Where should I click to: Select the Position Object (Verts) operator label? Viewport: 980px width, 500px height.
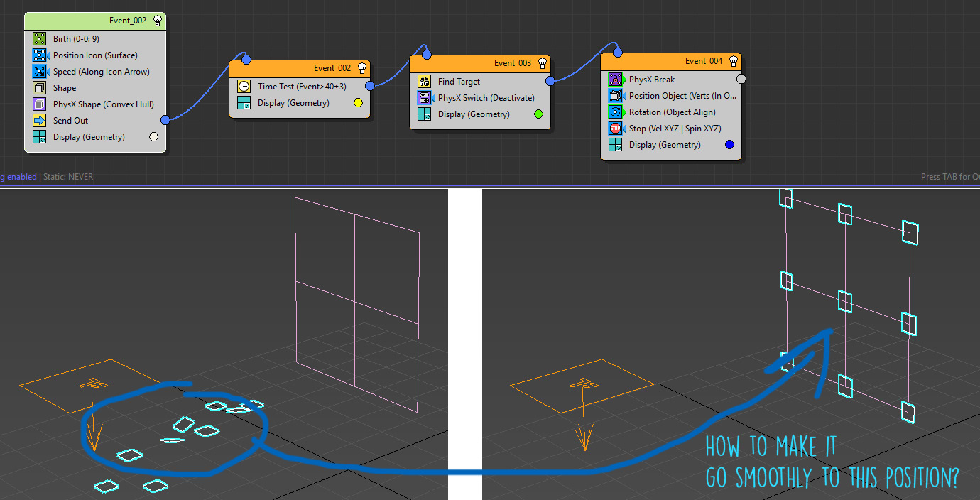(682, 96)
